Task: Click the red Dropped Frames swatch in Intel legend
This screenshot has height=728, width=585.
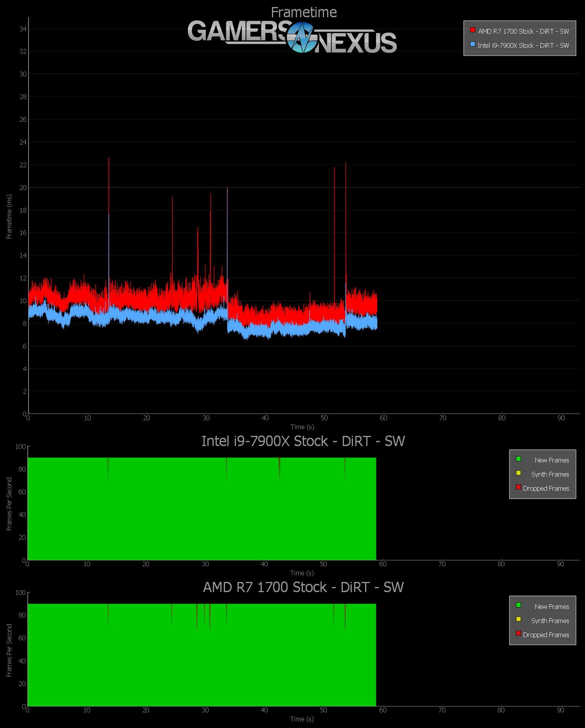Action: [x=518, y=487]
